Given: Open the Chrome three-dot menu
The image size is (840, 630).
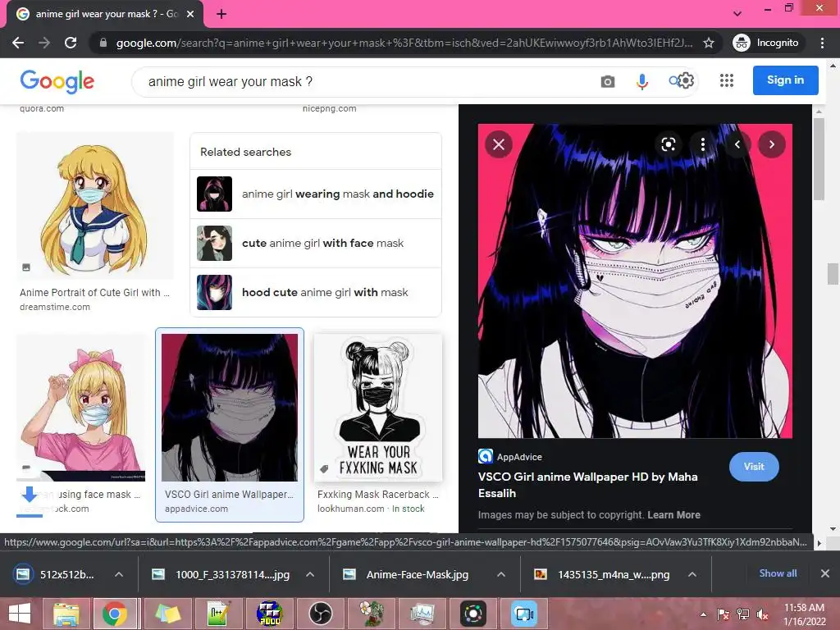Looking at the screenshot, I should point(822,43).
